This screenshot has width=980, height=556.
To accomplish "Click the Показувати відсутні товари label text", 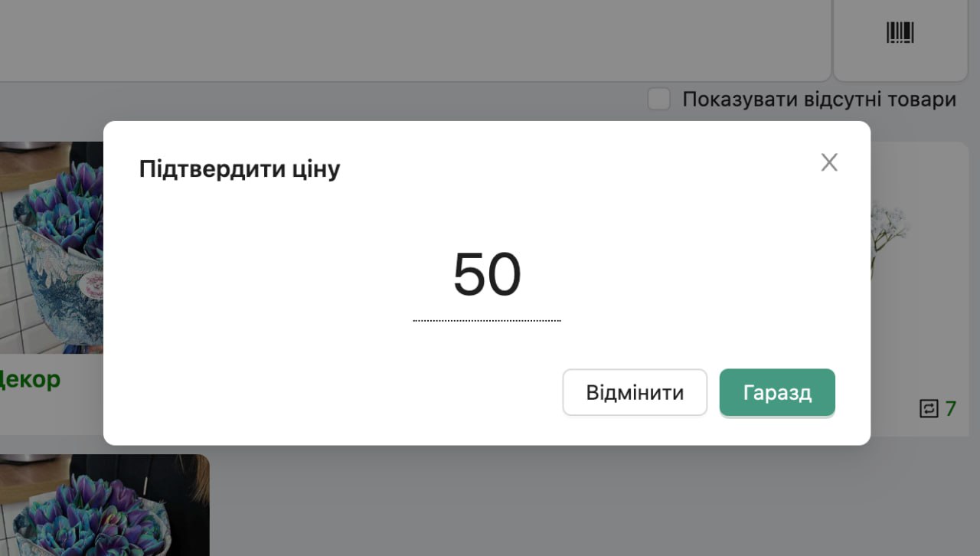I will click(x=819, y=100).
